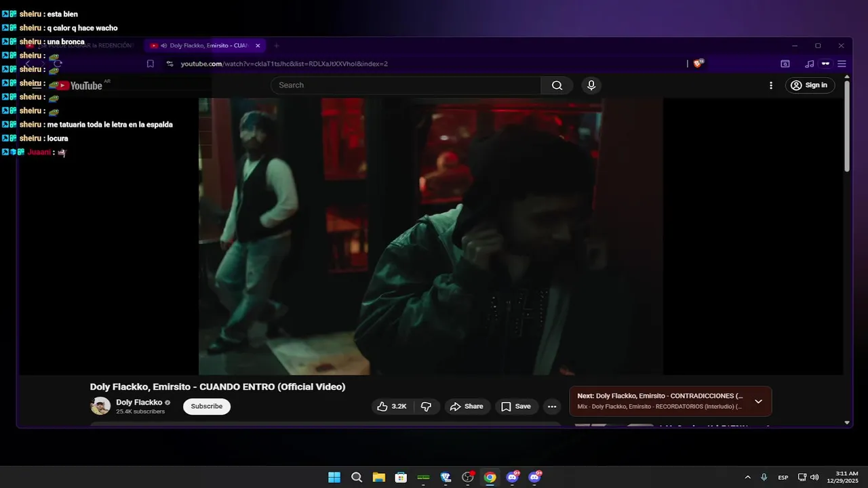Viewport: 868px width, 488px height.
Task: Open the first Discord taskbar icon
Action: tap(513, 477)
